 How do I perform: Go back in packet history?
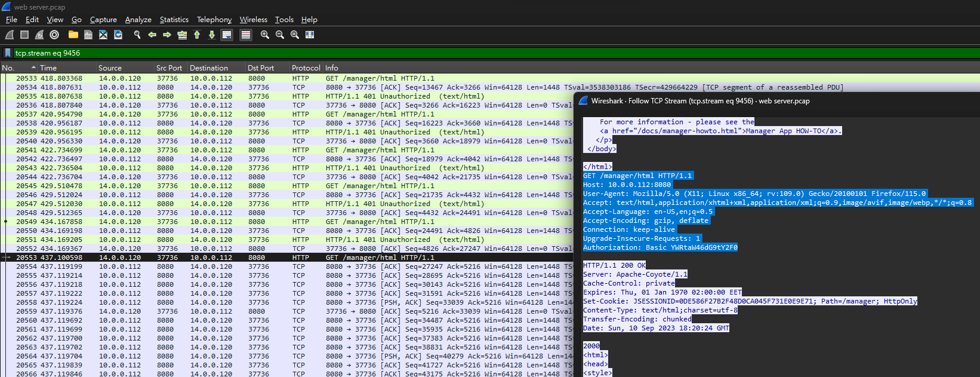click(152, 35)
